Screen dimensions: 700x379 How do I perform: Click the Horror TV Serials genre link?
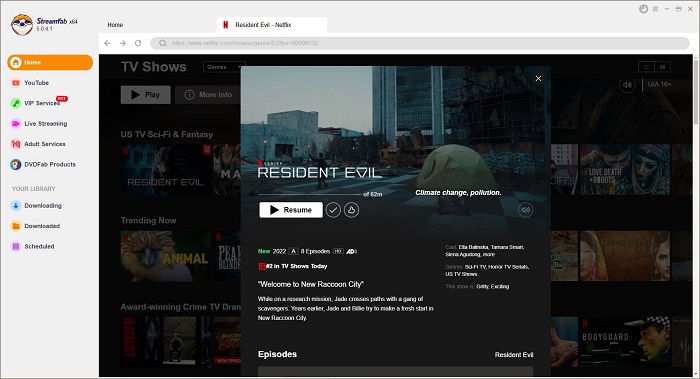(x=508, y=267)
